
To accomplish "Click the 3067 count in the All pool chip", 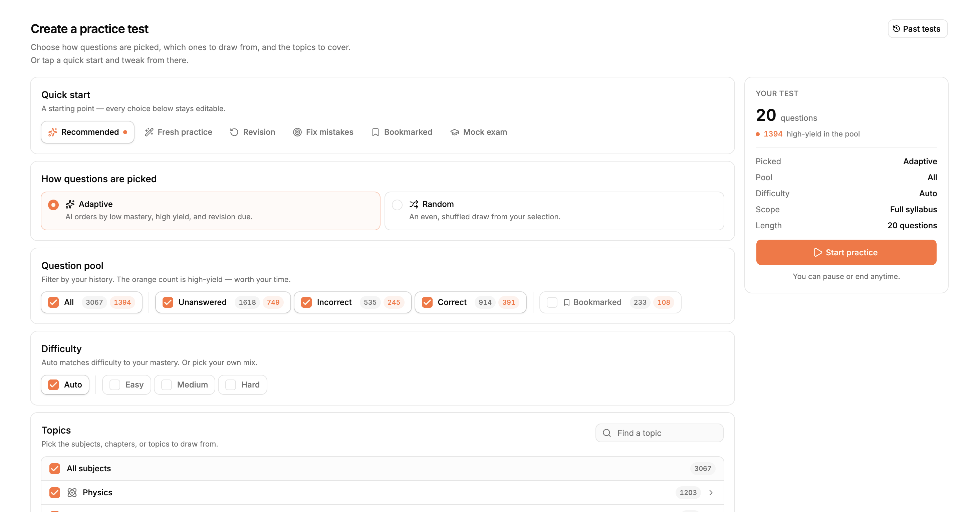I will pos(94,302).
